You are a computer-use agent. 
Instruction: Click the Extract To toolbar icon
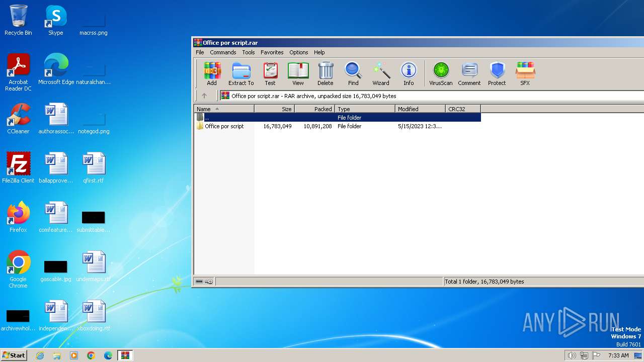[x=241, y=74]
